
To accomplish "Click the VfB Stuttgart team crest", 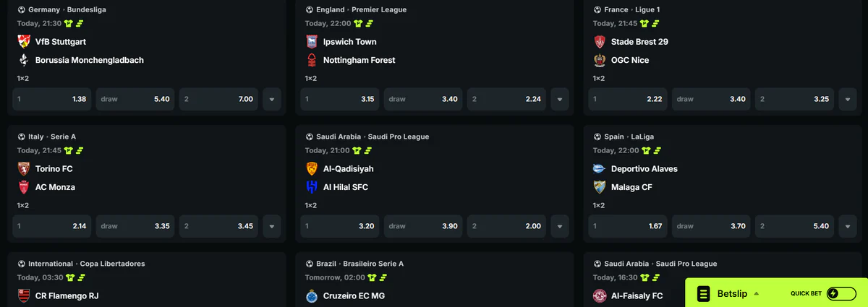I will click(23, 41).
